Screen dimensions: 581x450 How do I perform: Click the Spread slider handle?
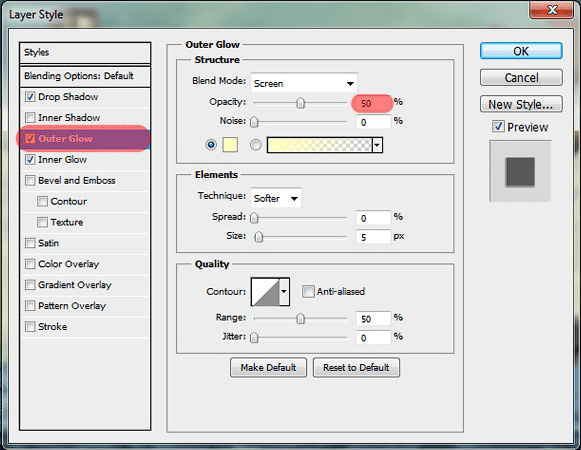(254, 218)
